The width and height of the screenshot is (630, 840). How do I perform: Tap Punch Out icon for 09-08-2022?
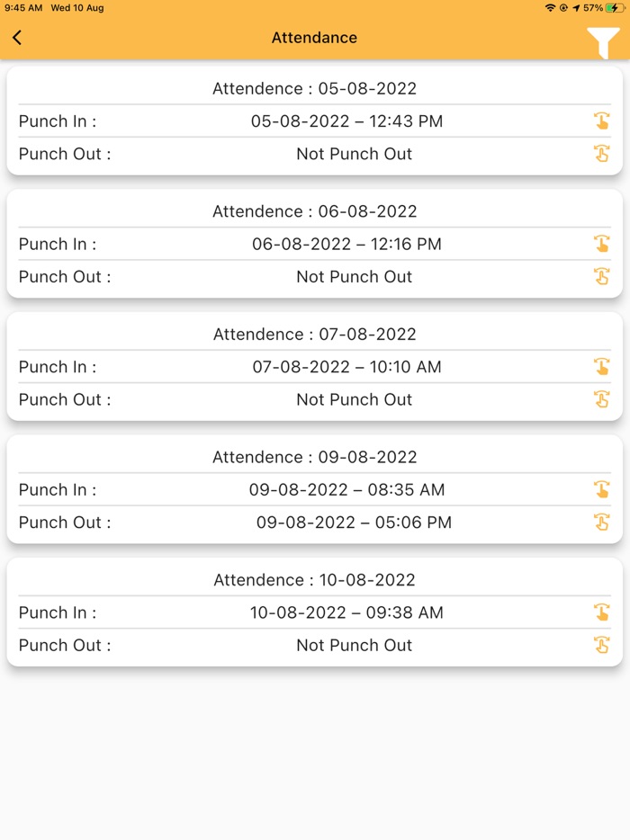pos(601,522)
